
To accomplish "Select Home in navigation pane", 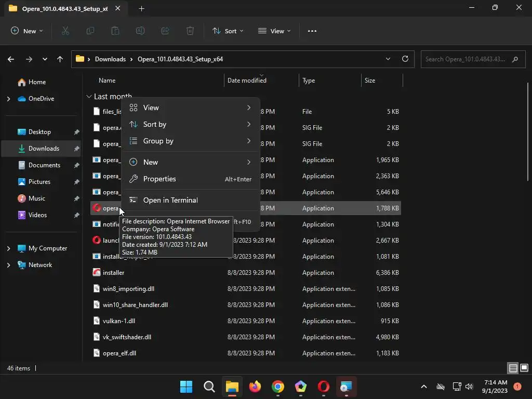I will (37, 82).
